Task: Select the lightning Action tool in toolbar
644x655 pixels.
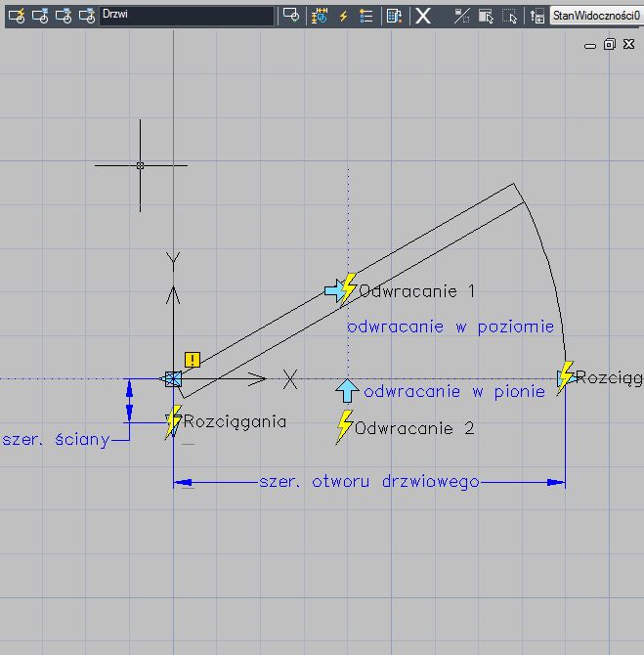Action: click(x=343, y=17)
